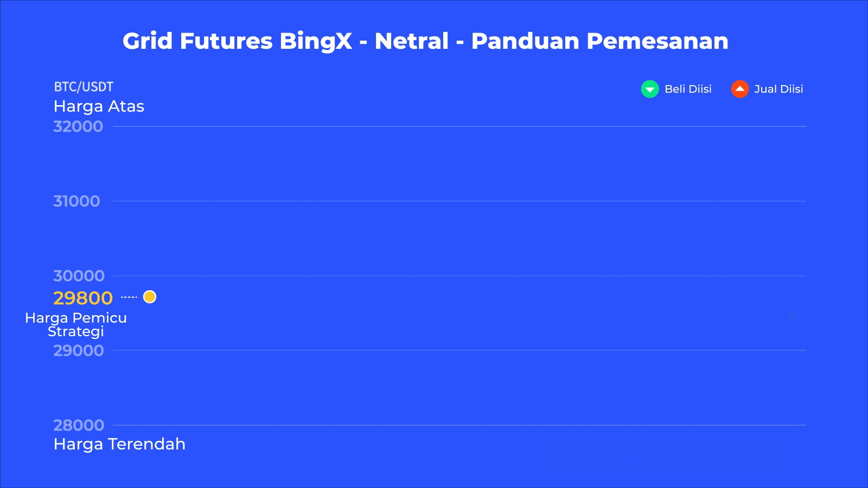
Task: Click the yellow trigger price dot
Action: click(150, 297)
